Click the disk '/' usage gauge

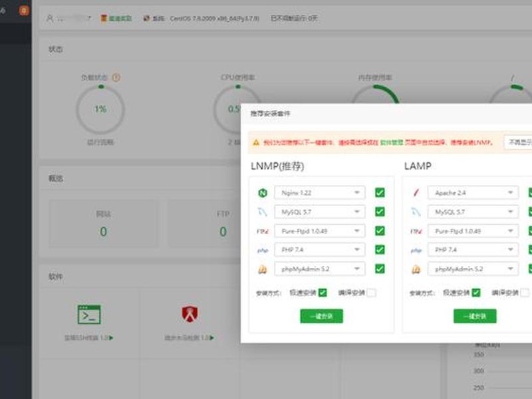[x=511, y=94]
